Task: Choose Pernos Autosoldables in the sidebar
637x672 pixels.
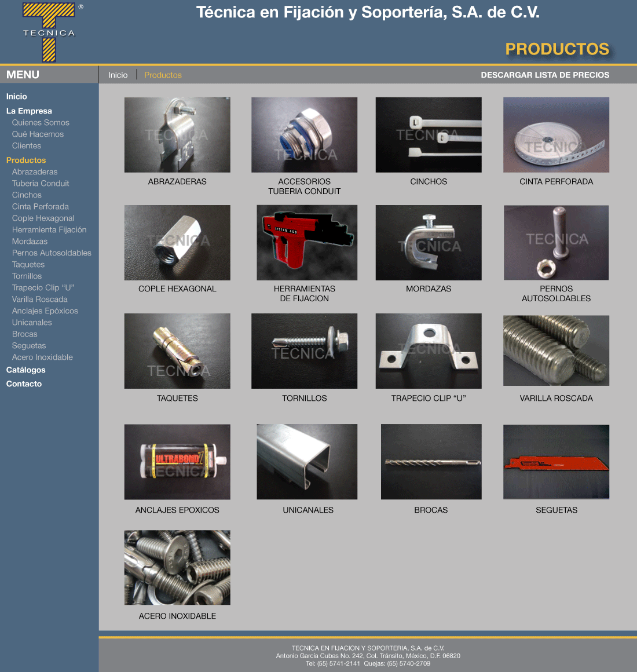Action: click(x=52, y=253)
